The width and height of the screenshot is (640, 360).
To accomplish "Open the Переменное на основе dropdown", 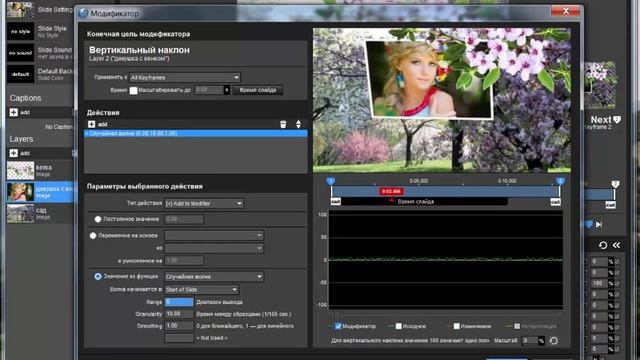I will tap(214, 235).
